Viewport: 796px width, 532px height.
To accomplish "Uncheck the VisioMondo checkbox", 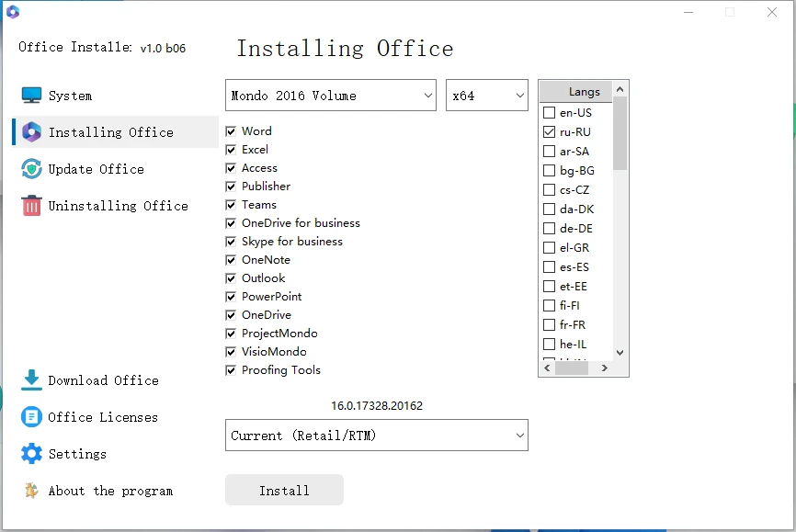I will (x=231, y=352).
